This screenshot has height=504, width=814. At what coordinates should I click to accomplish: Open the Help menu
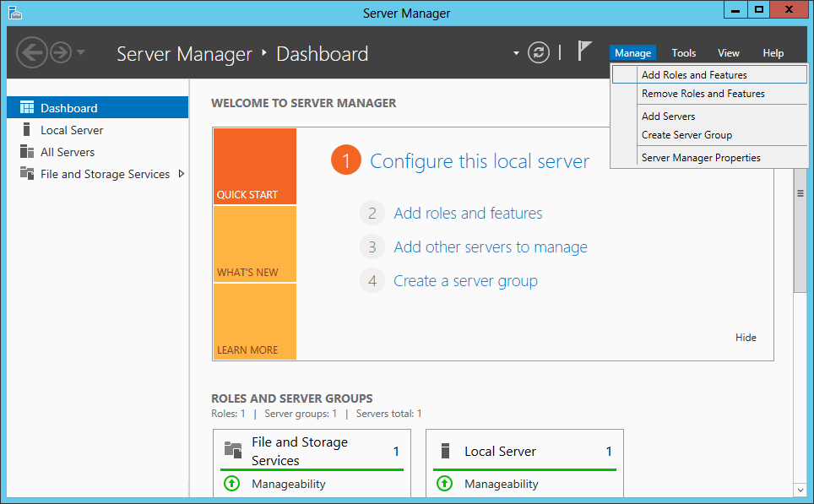(x=773, y=53)
